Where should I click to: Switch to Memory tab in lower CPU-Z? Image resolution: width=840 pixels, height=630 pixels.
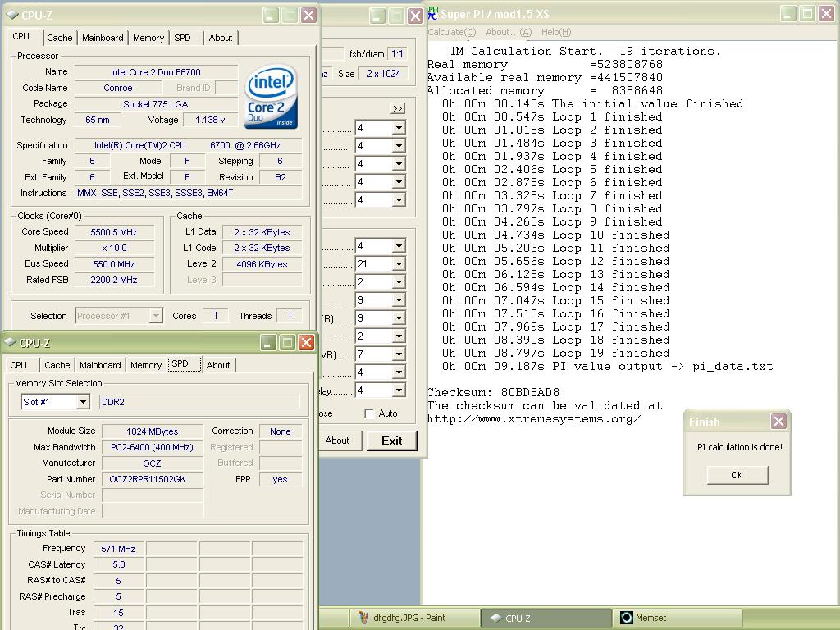point(146,365)
